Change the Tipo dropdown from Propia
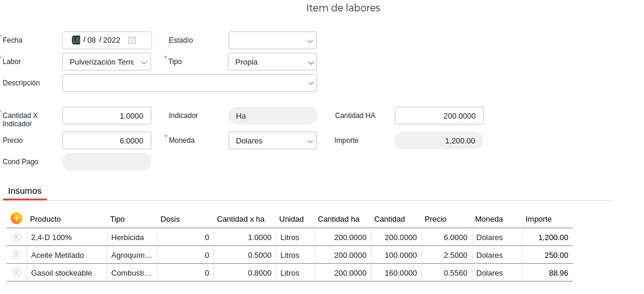The height and width of the screenshot is (294, 644). [x=309, y=62]
